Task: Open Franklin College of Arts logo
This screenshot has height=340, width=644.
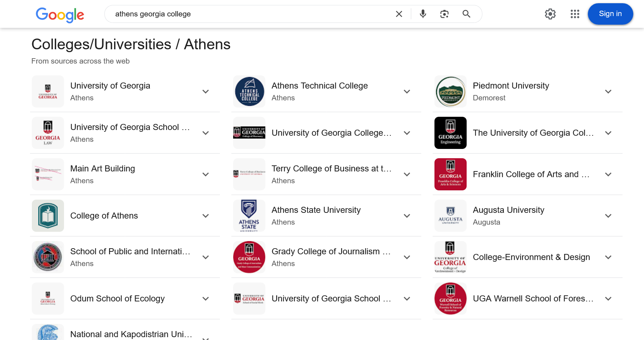Action: coord(450,174)
